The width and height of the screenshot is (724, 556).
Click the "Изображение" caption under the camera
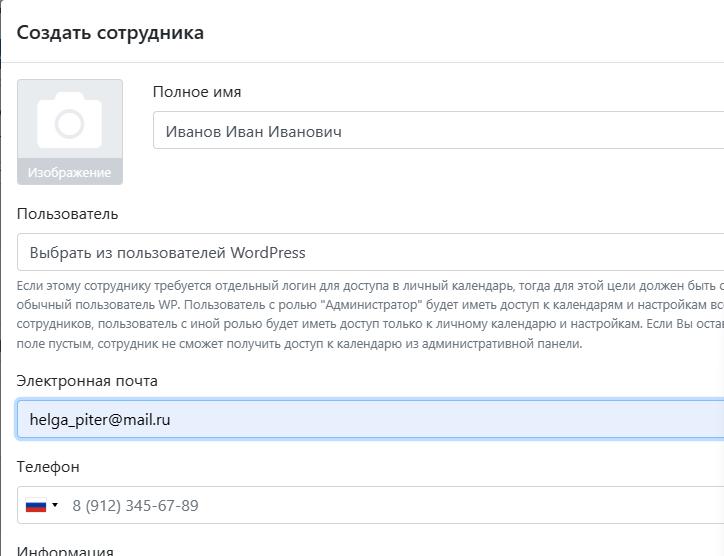pos(69,172)
